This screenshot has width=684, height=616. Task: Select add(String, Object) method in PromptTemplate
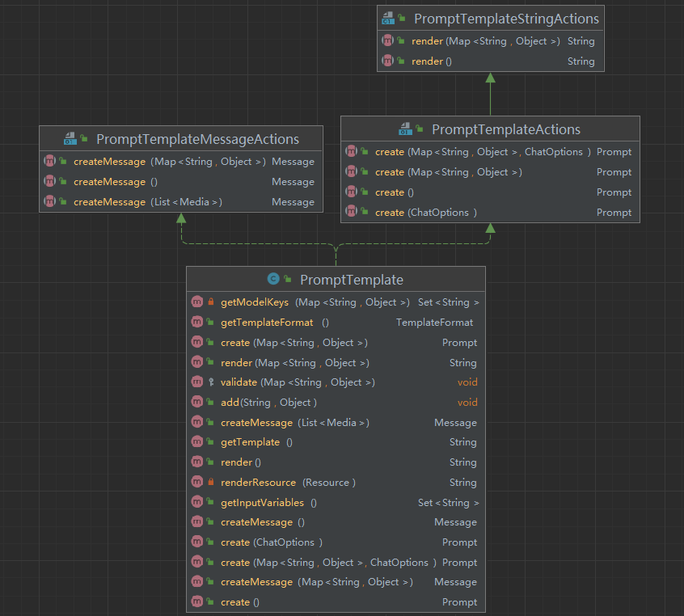pyautogui.click(x=336, y=403)
